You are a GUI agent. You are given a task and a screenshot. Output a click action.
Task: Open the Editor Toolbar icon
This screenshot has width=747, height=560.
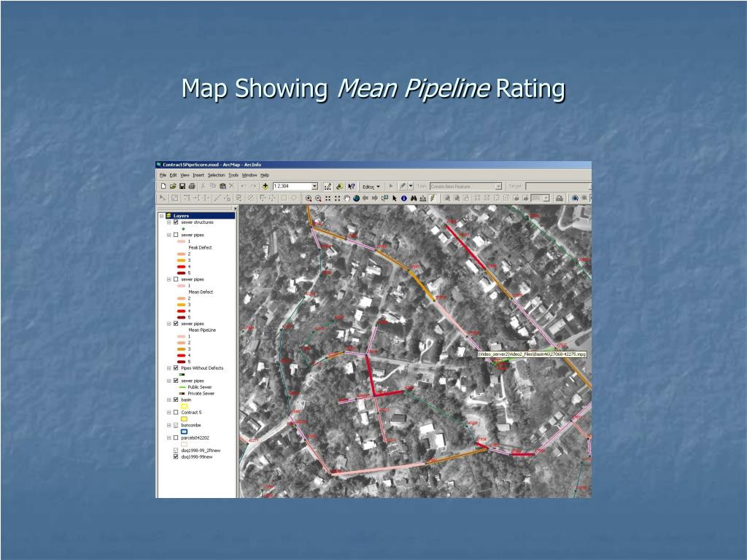tap(328, 186)
